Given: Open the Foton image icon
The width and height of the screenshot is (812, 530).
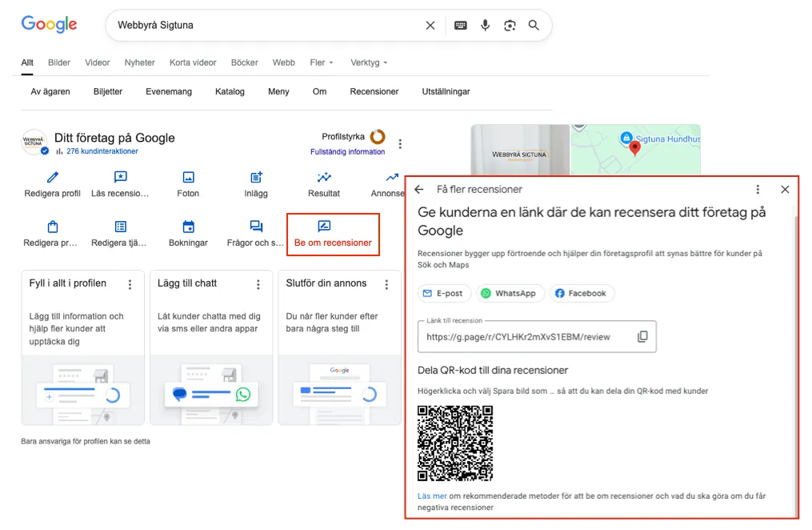Looking at the screenshot, I should [189, 177].
